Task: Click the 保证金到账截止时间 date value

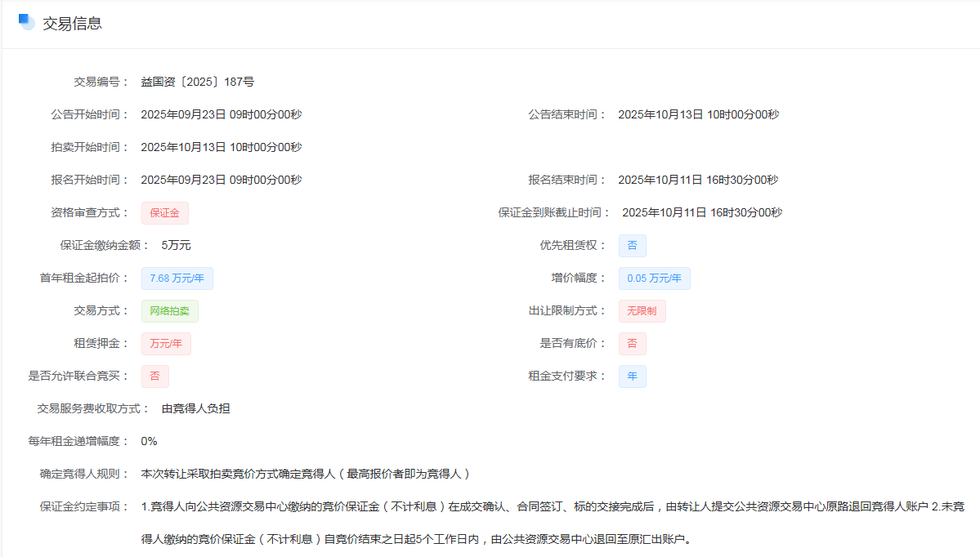Action: (x=702, y=212)
